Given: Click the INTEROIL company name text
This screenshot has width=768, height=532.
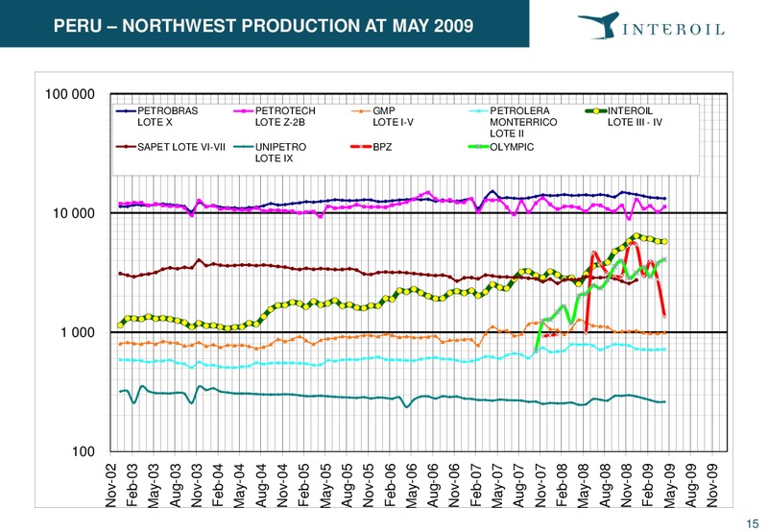Looking at the screenshot, I should (x=673, y=29).
